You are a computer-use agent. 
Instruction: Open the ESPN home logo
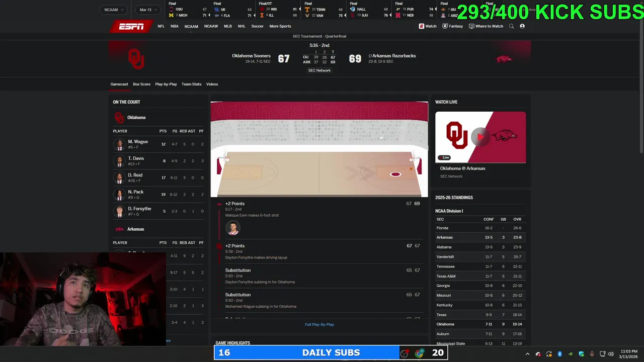tap(131, 27)
